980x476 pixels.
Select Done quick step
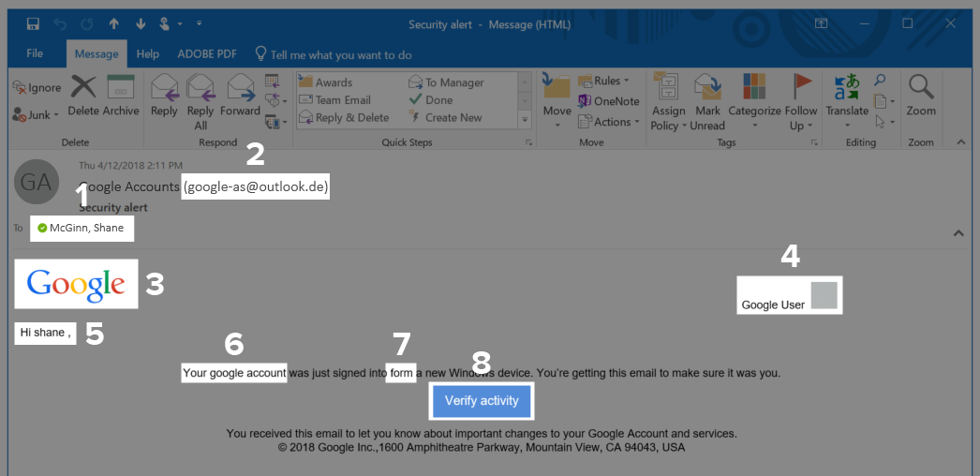tap(431, 100)
